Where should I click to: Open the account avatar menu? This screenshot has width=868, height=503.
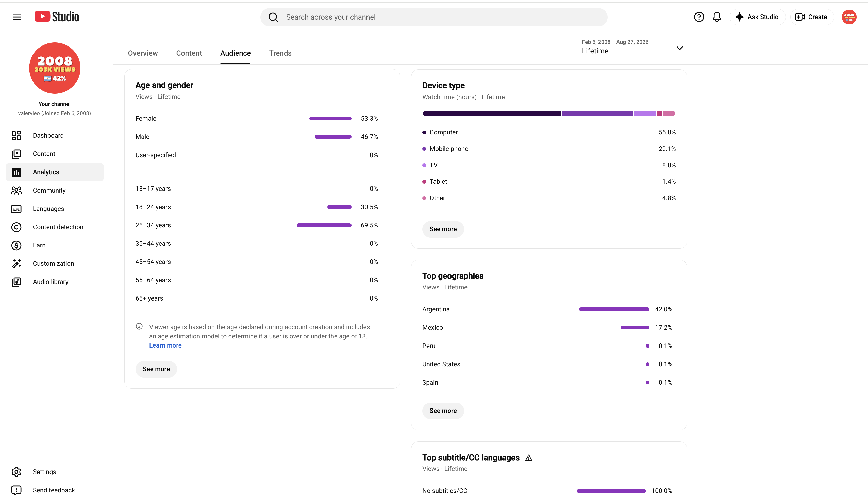(849, 17)
